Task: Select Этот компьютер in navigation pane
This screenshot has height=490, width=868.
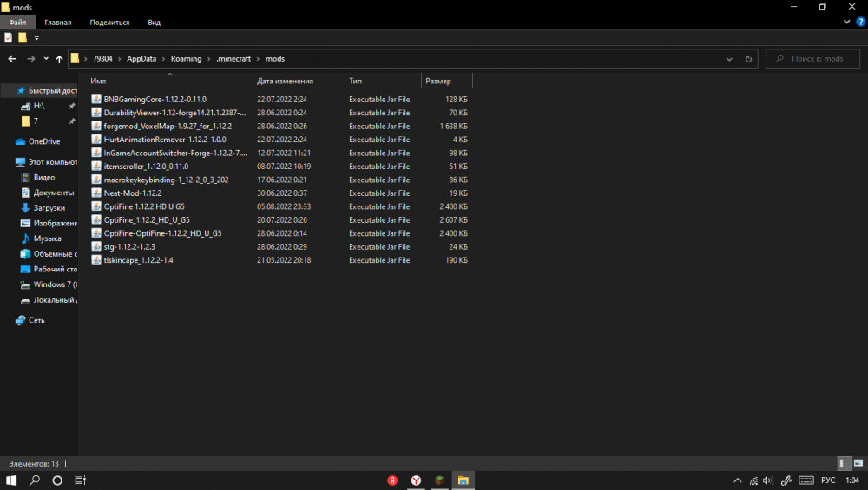Action: [x=47, y=162]
